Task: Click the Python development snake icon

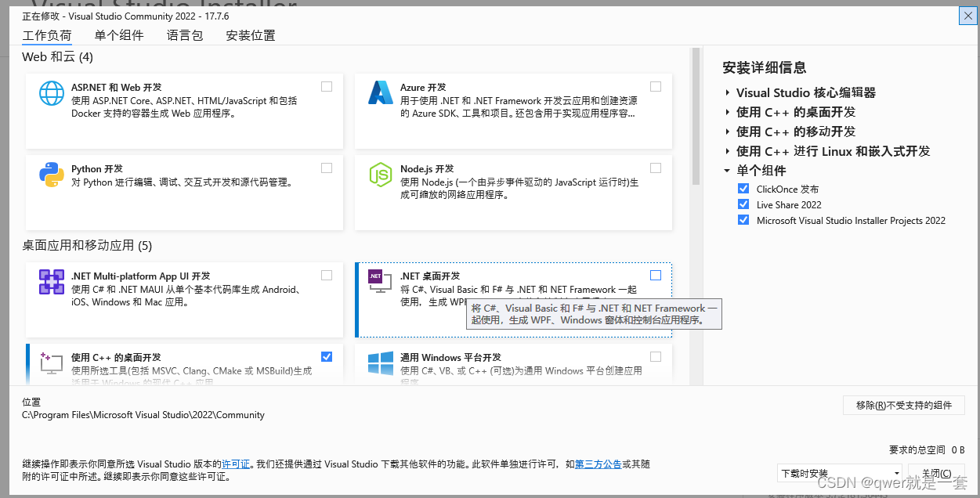Action: (52, 175)
